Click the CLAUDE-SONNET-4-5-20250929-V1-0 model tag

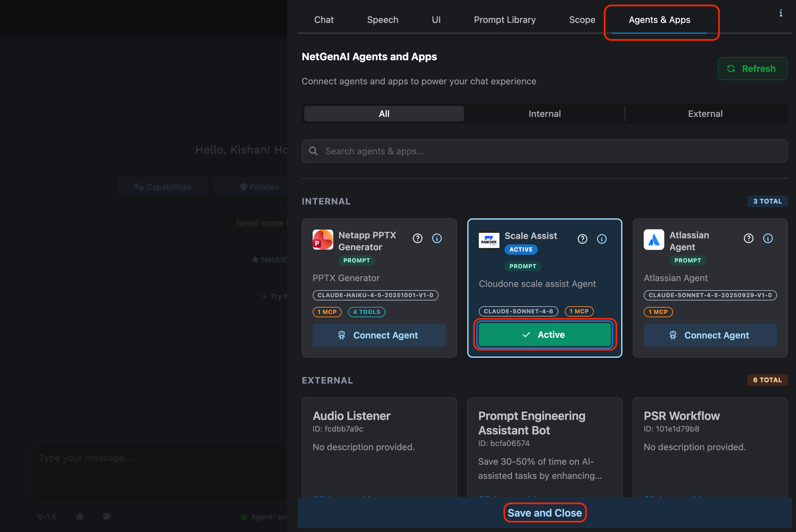710,295
